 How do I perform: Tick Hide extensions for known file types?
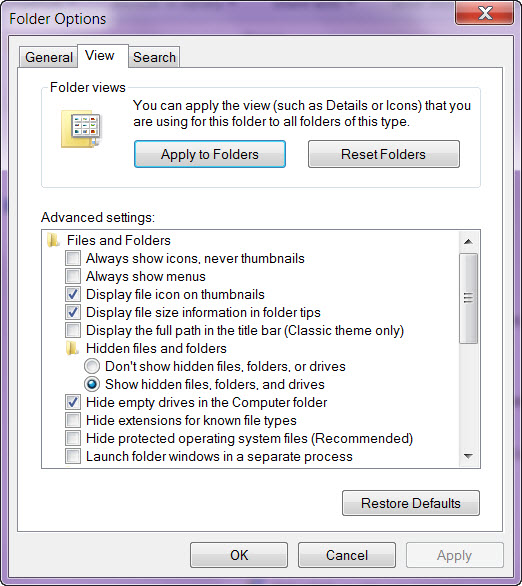click(73, 420)
